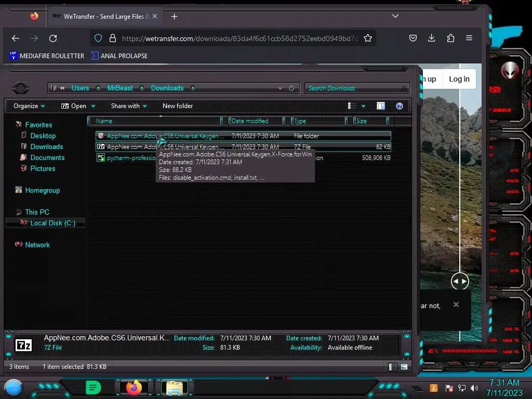Toggle the preview pane
This screenshot has height=399, width=532.
click(x=381, y=106)
